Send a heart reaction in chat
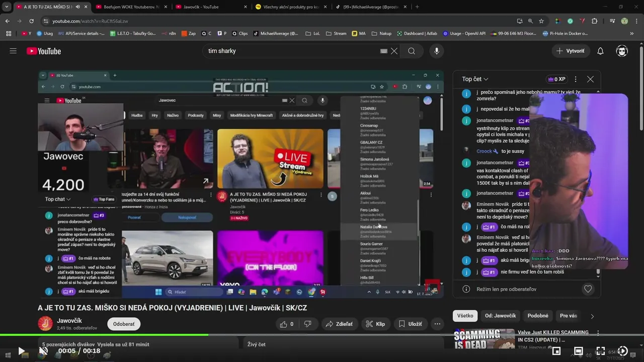644x362 pixels. coord(588,289)
